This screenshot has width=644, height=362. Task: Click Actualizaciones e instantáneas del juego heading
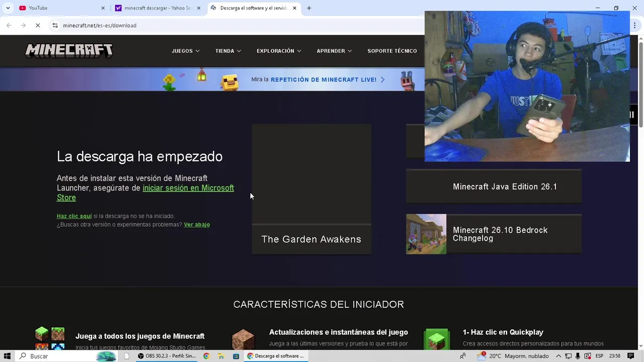click(339, 332)
